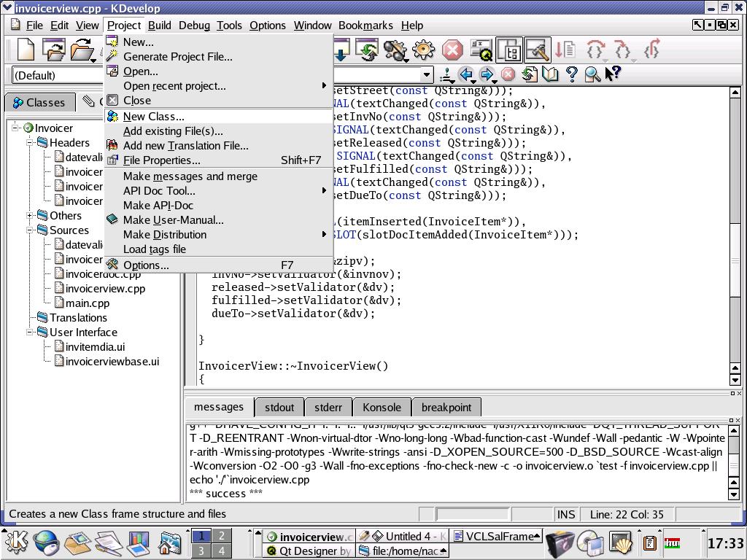Click the debugger run-to-cursor arrow icon
This screenshot has height=560, width=747.
click(x=565, y=50)
